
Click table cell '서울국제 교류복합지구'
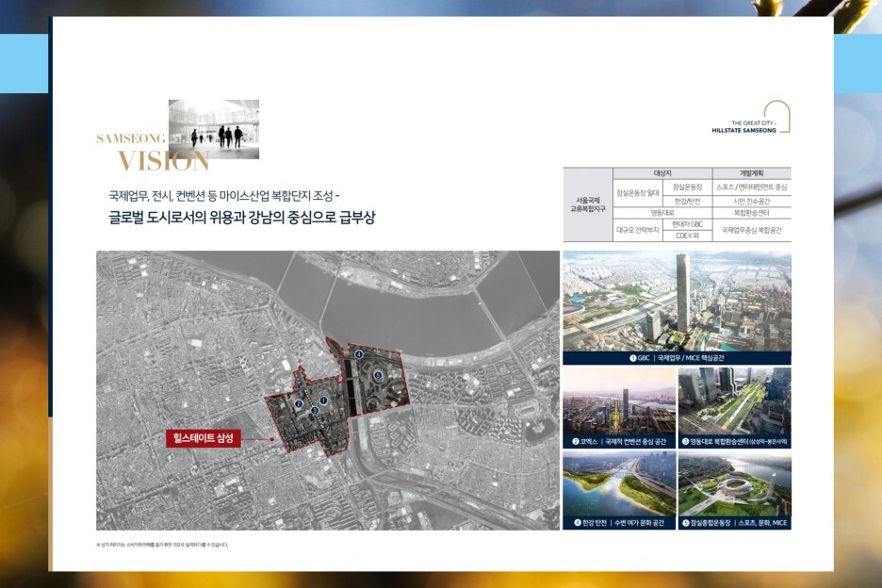pos(588,204)
